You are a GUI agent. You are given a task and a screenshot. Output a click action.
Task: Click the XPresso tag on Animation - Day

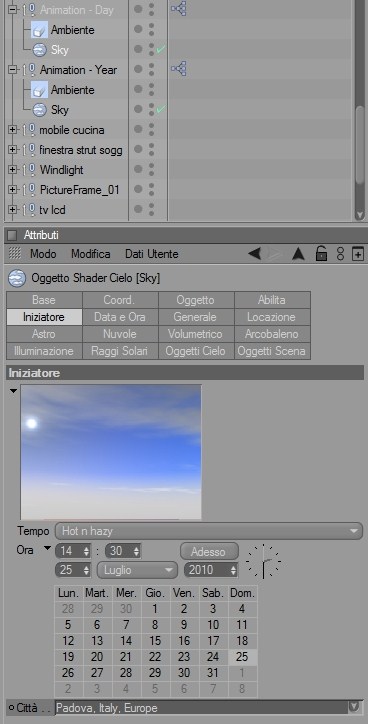(178, 9)
